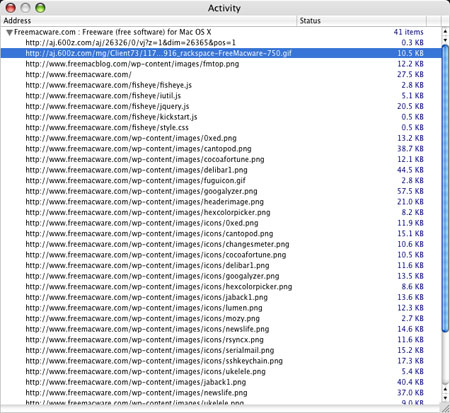Select the freemacblog fmtop.png entry

221,64
